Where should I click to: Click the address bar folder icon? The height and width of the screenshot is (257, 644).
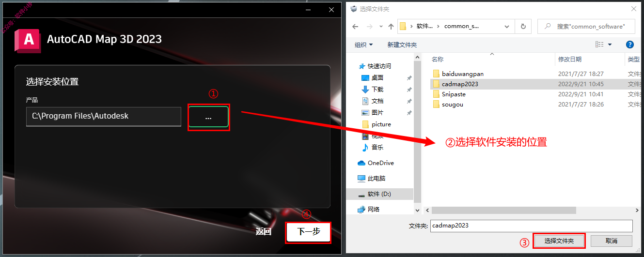coord(403,27)
